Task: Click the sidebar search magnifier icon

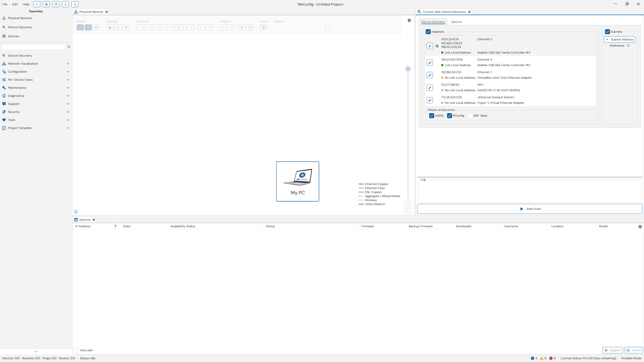Action: (69, 47)
